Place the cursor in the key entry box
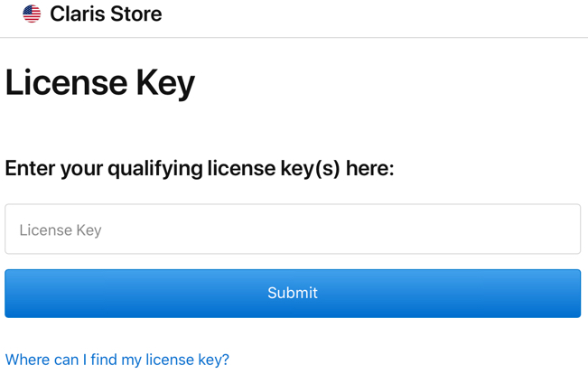Image resolution: width=588 pixels, height=384 pixels. click(293, 229)
